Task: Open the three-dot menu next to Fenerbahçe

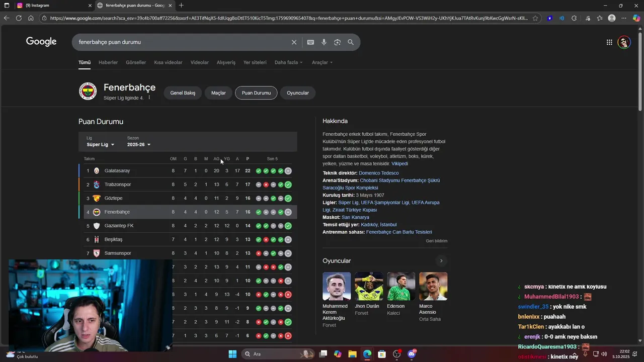Action: 149,97
